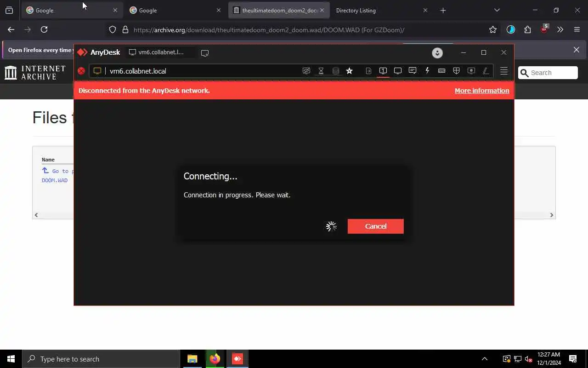
Task: Click the Firefox icon in the taskbar
Action: pyautogui.click(x=215, y=359)
